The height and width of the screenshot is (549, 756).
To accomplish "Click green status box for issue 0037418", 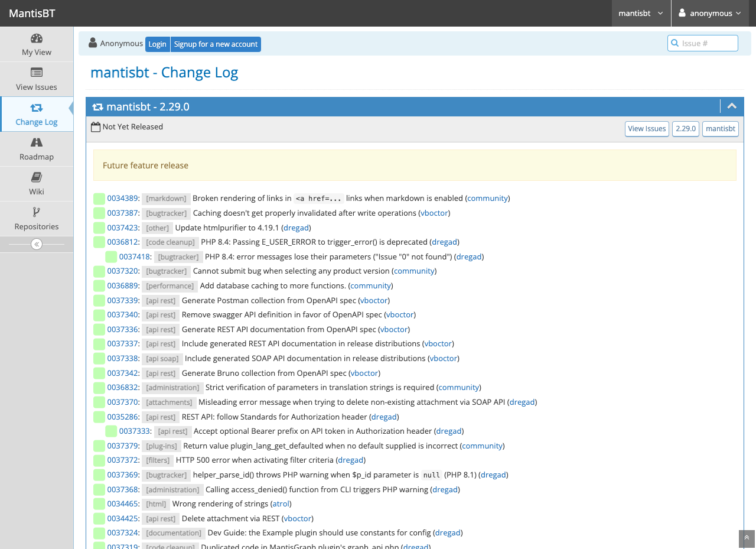I will coord(111,256).
